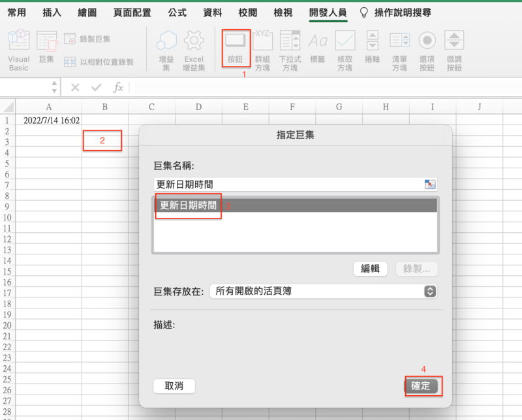Open the 插入 ribbon tab

click(52, 12)
